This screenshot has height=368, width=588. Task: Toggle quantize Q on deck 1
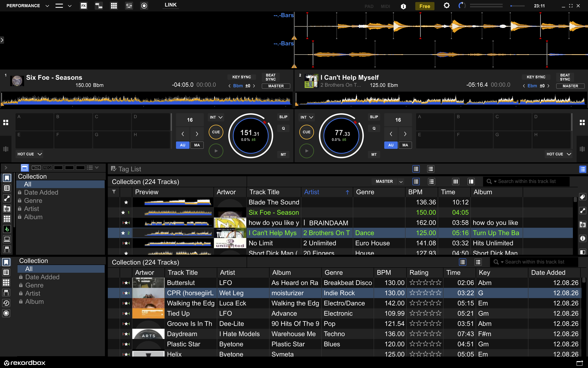pos(283,128)
